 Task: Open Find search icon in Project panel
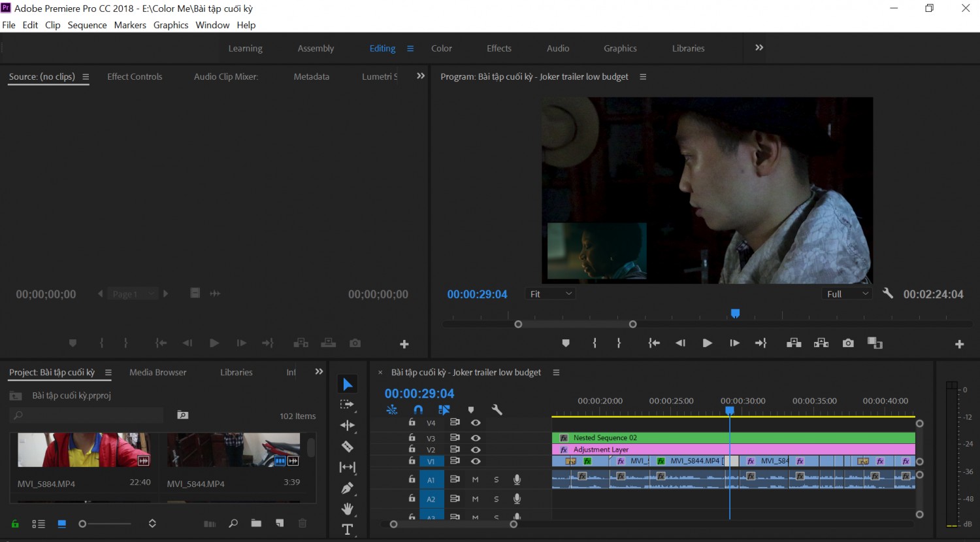coord(233,524)
